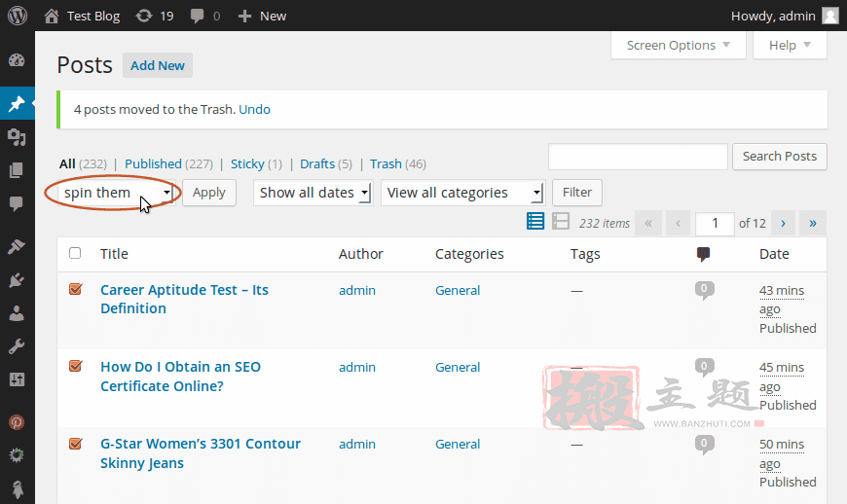This screenshot has width=847, height=504.
Task: Switch to list view mode
Action: 535,221
